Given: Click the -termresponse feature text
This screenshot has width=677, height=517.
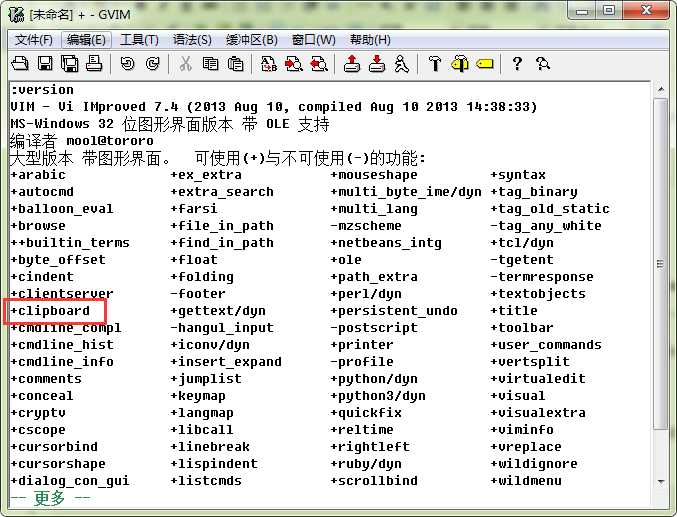Looking at the screenshot, I should pos(542,277).
